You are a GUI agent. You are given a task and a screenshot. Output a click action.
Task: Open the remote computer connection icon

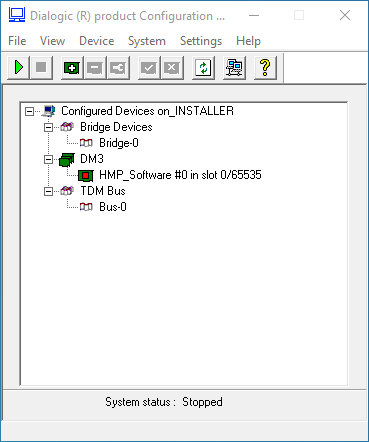click(234, 68)
